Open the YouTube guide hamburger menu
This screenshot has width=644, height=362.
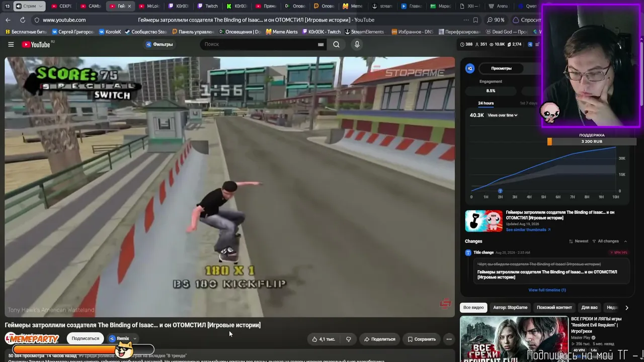[x=11, y=44]
